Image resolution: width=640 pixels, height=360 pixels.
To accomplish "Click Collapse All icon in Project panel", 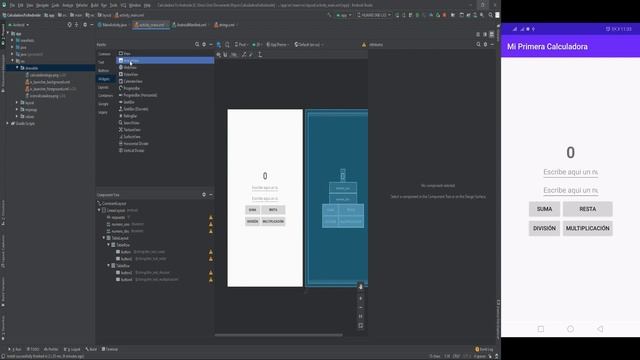I will point(77,25).
